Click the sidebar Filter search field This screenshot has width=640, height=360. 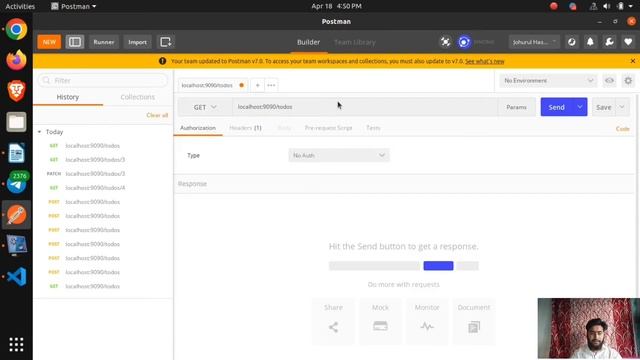coord(103,80)
